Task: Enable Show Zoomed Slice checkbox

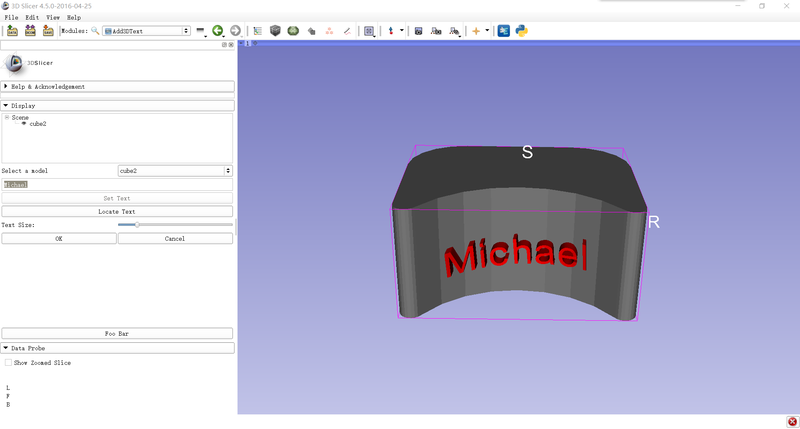Action: click(9, 362)
